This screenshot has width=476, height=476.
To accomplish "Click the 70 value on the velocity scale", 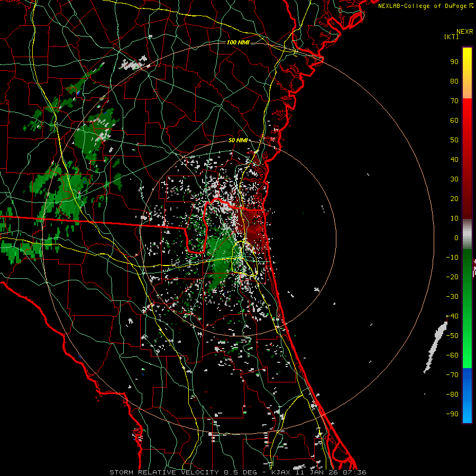I will point(454,101).
